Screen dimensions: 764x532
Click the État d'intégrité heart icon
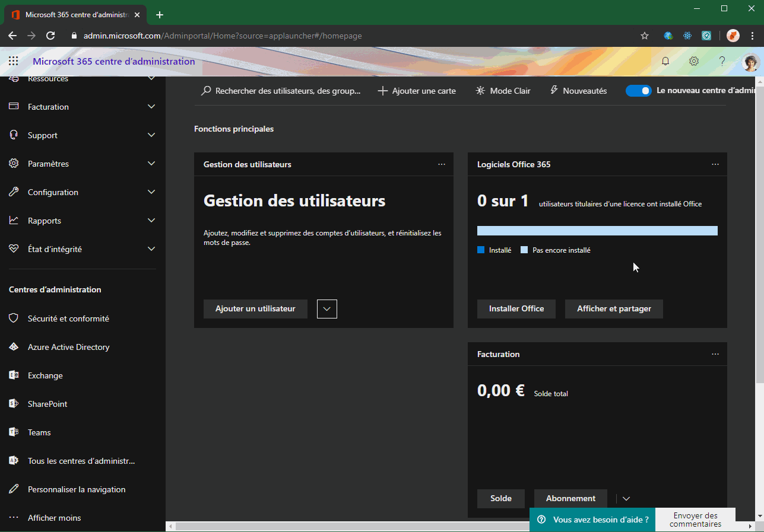click(x=14, y=249)
